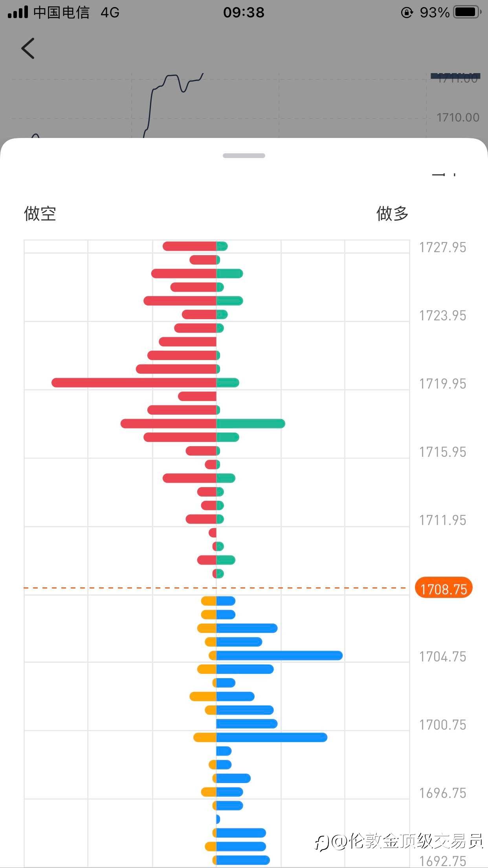Tap the 中国电信 carrier label
This screenshot has width=488, height=868.
pyautogui.click(x=61, y=13)
